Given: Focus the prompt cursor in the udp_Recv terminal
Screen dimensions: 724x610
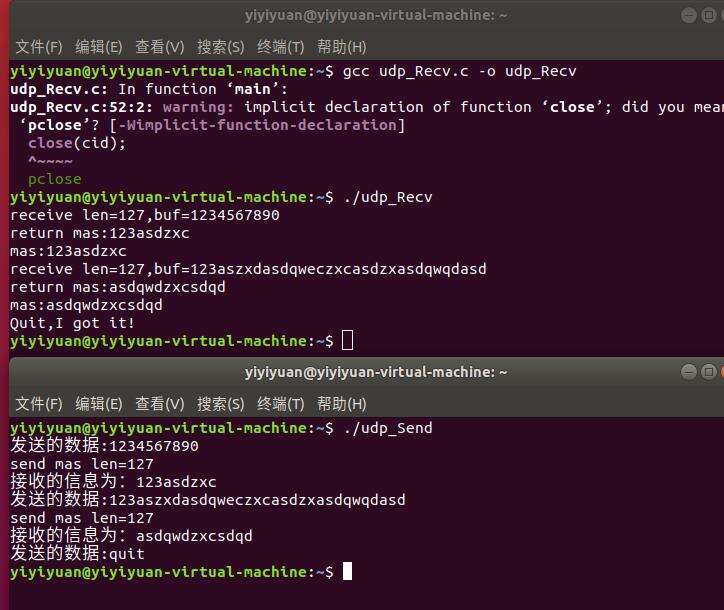Looking at the screenshot, I should [347, 341].
